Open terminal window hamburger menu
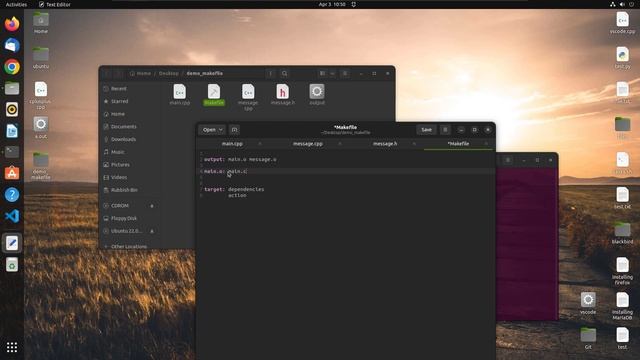 (508, 160)
